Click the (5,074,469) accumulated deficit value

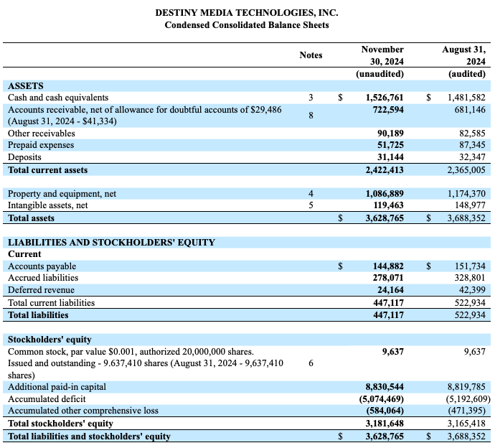[x=382, y=399]
